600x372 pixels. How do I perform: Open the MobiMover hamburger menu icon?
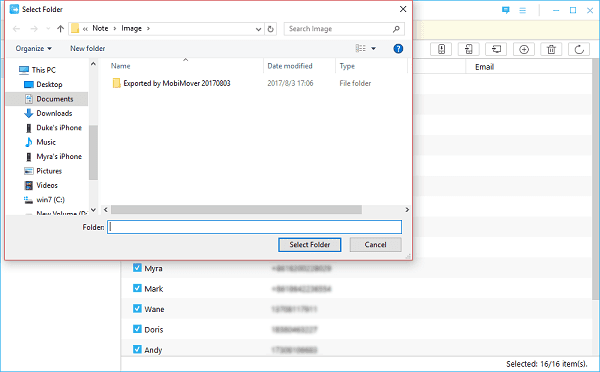pos(522,10)
